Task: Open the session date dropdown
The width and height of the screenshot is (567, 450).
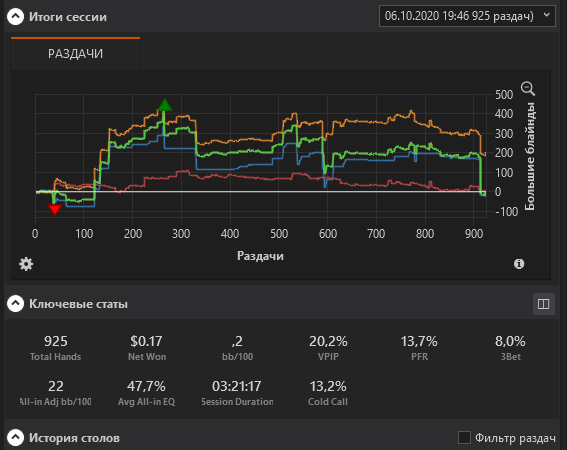Action: [467, 16]
